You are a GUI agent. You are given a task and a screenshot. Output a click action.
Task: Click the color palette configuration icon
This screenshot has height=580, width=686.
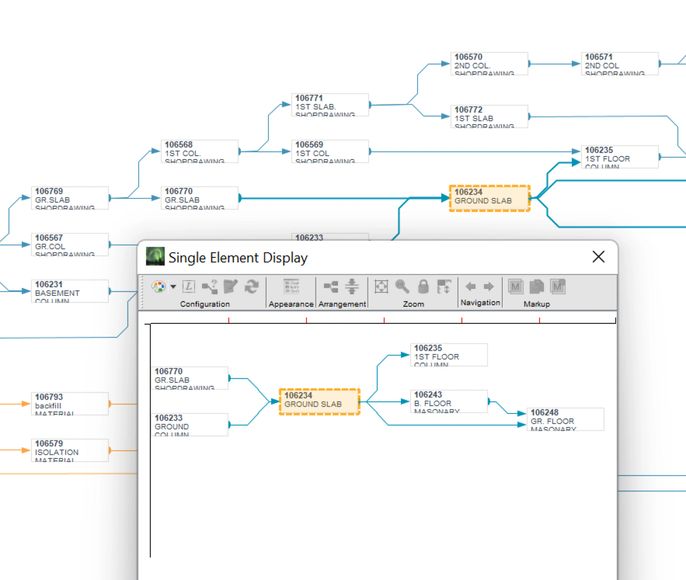point(158,286)
